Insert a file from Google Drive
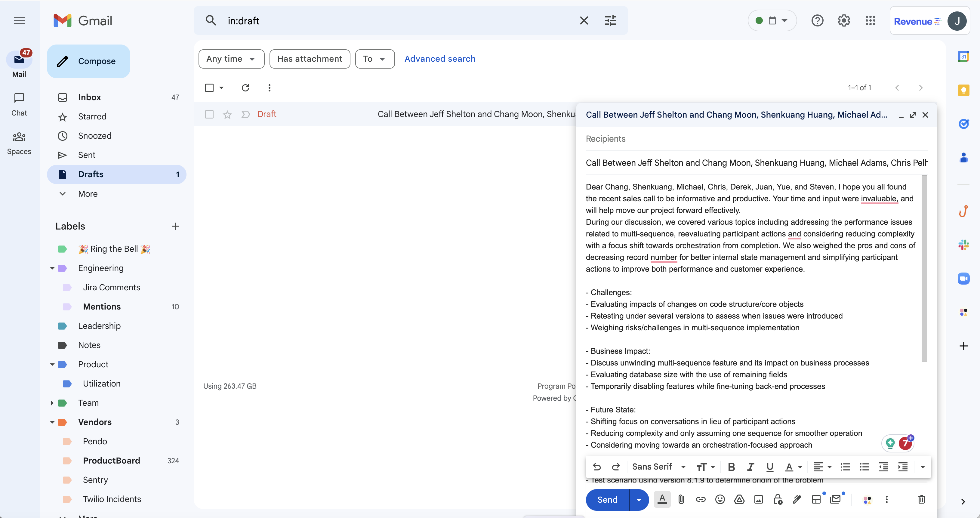 click(739, 499)
